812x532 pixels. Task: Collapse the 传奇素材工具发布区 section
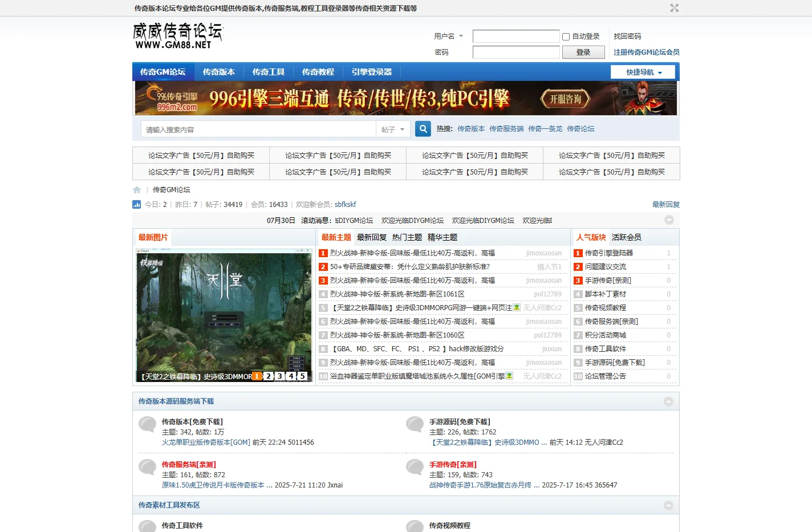[668, 505]
